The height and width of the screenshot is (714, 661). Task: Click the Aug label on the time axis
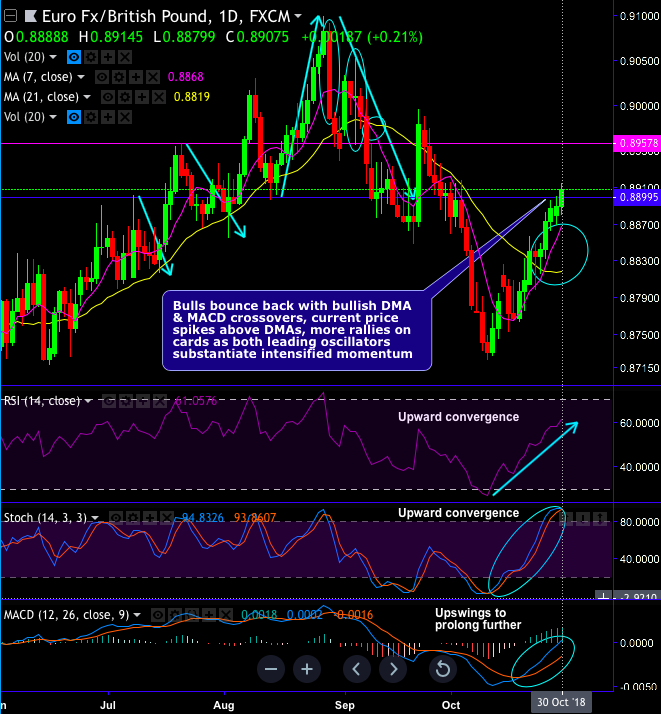click(x=224, y=705)
